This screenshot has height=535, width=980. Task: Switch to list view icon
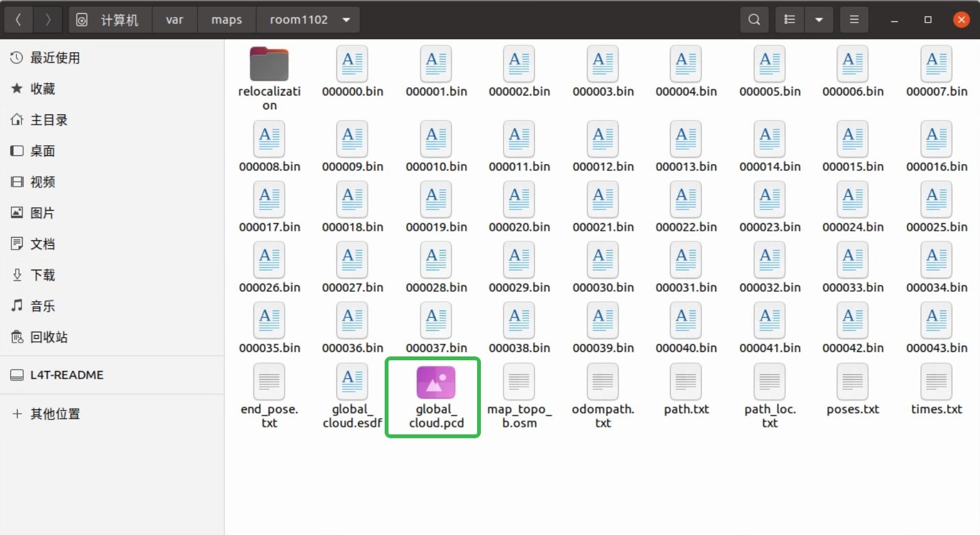(790, 19)
